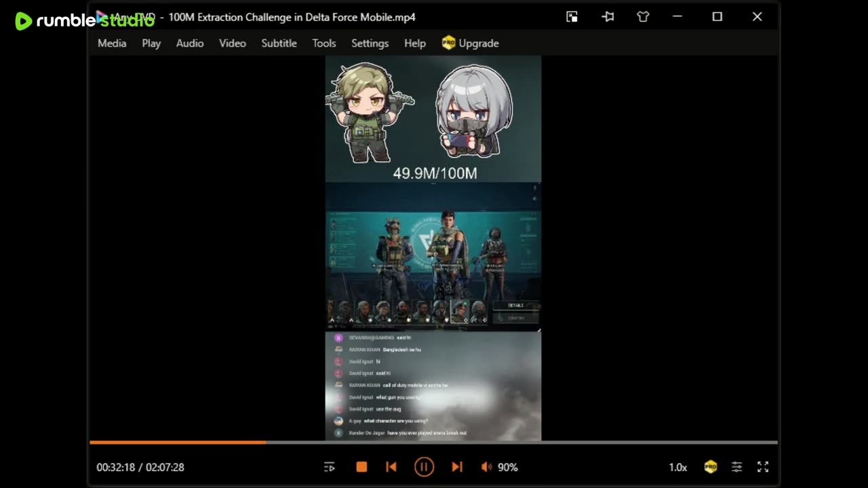Close the player window
Image resolution: width=868 pixels, height=488 pixels.
coord(757,17)
